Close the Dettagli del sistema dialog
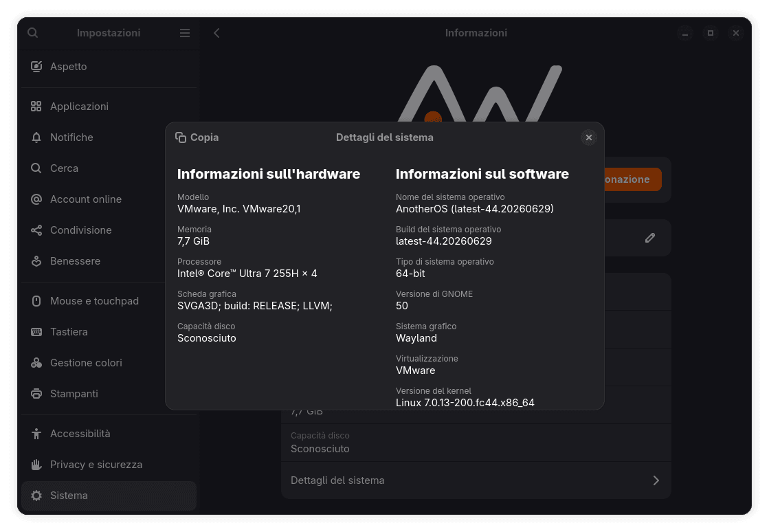Image resolution: width=769 pixels, height=532 pixels. (x=588, y=137)
